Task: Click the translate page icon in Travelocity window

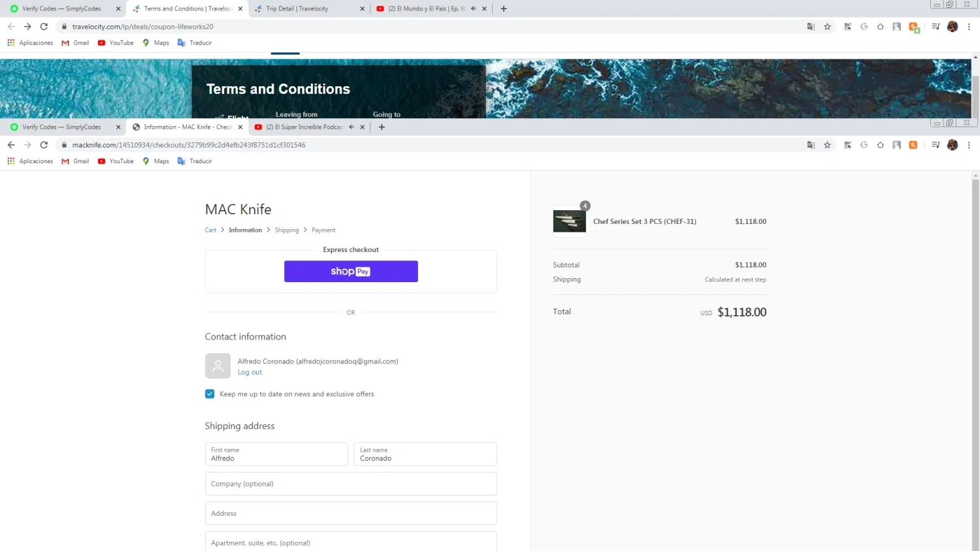Action: [x=811, y=27]
